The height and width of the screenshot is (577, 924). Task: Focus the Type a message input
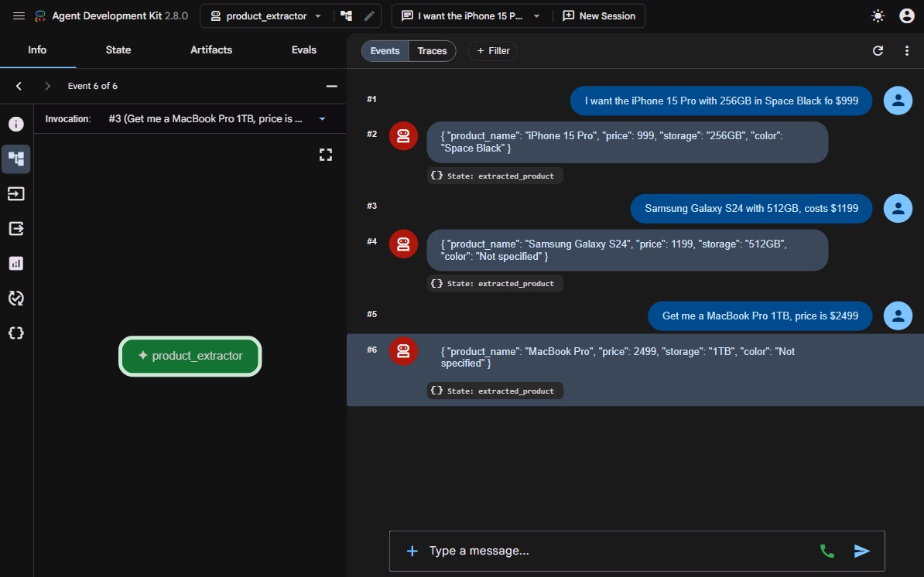click(x=619, y=551)
